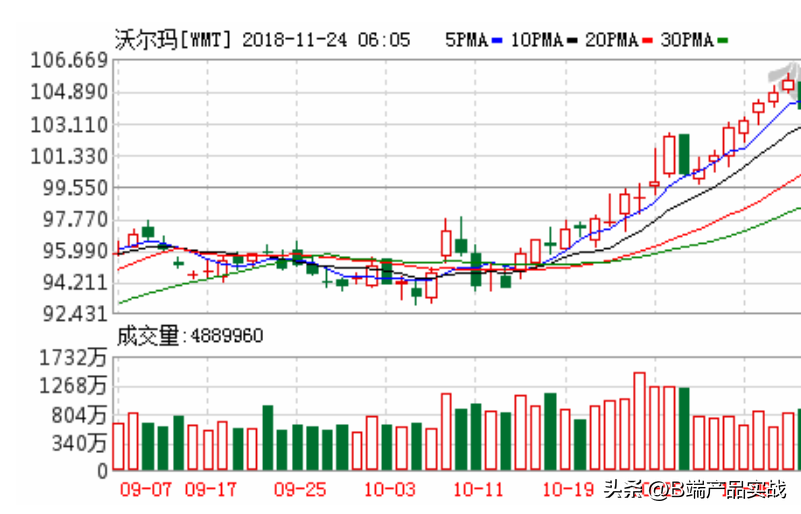
Task: Click the 804万 volume axis label
Action: coord(79,415)
